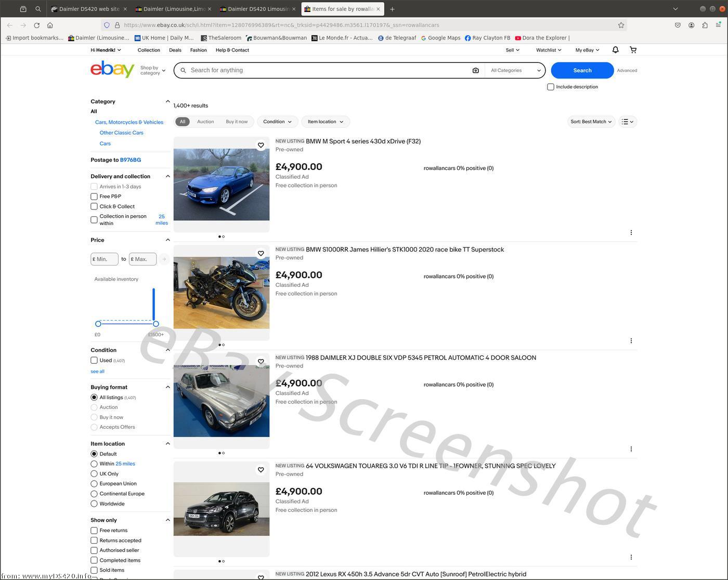
Task: Click the price slider maximum handle
Action: coord(155,324)
